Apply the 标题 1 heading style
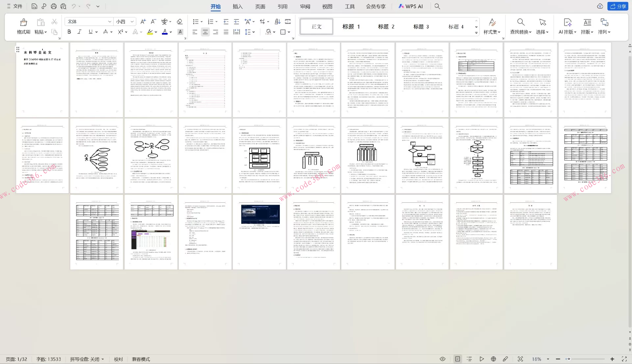 coord(351,27)
